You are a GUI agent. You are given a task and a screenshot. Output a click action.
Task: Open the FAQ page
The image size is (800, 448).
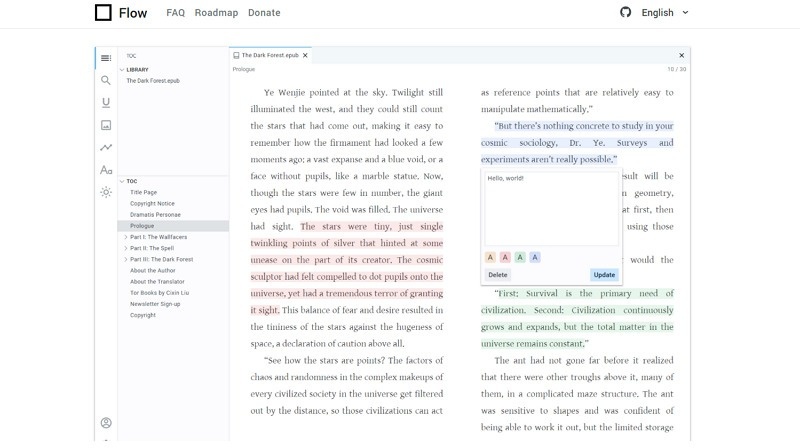176,13
